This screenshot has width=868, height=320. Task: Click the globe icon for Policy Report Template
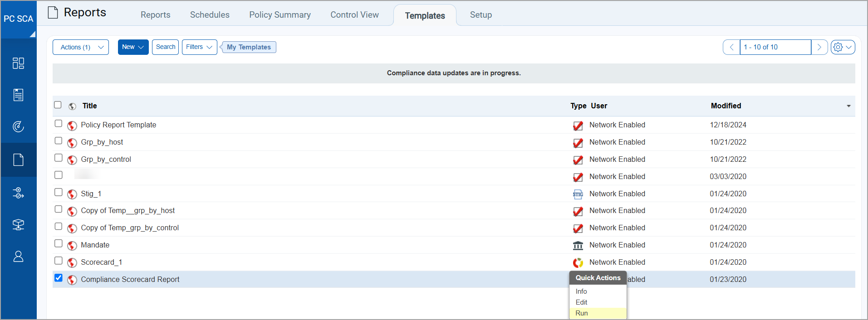[72, 126]
